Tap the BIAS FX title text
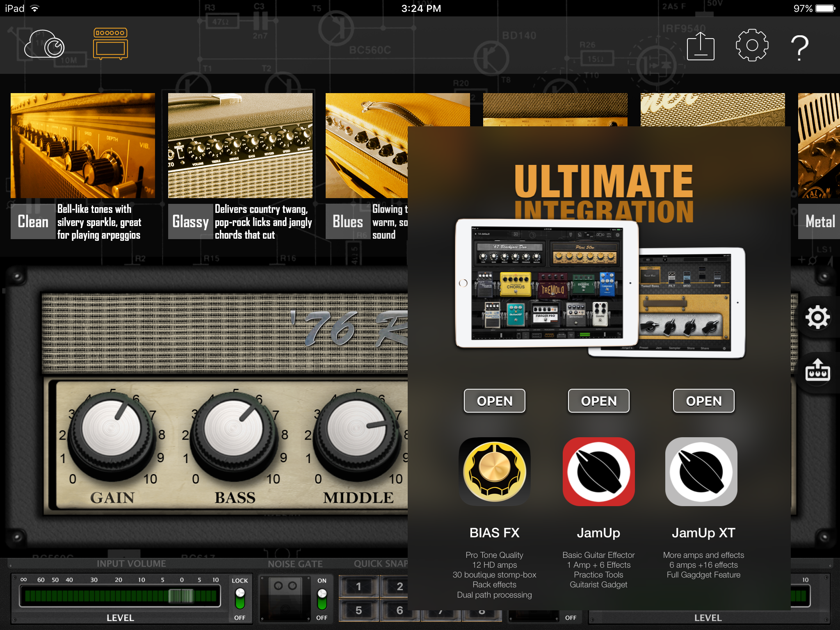The width and height of the screenshot is (840, 630). (495, 533)
